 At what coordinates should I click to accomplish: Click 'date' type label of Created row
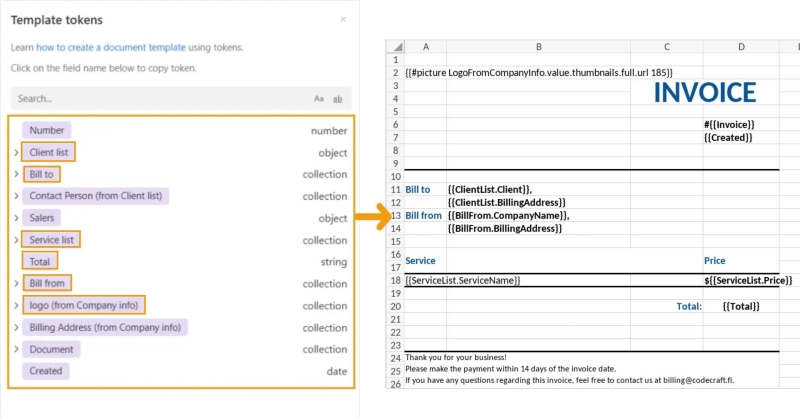[x=337, y=372]
